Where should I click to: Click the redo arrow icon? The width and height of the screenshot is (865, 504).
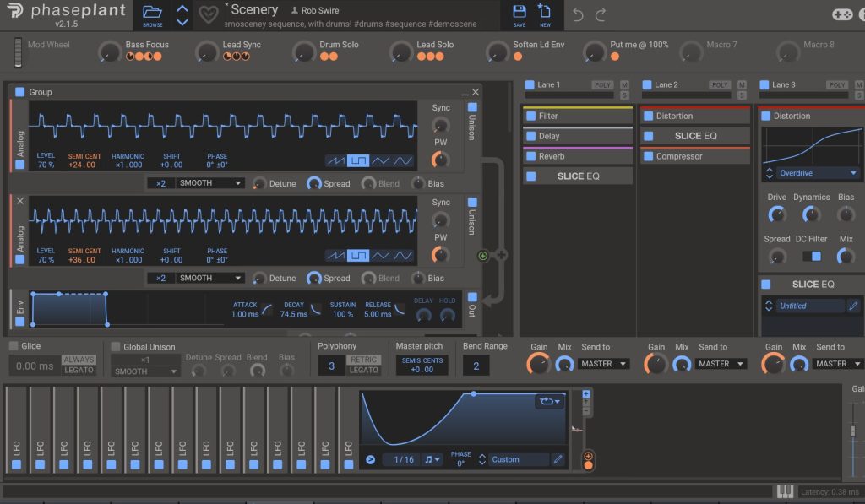tap(601, 15)
